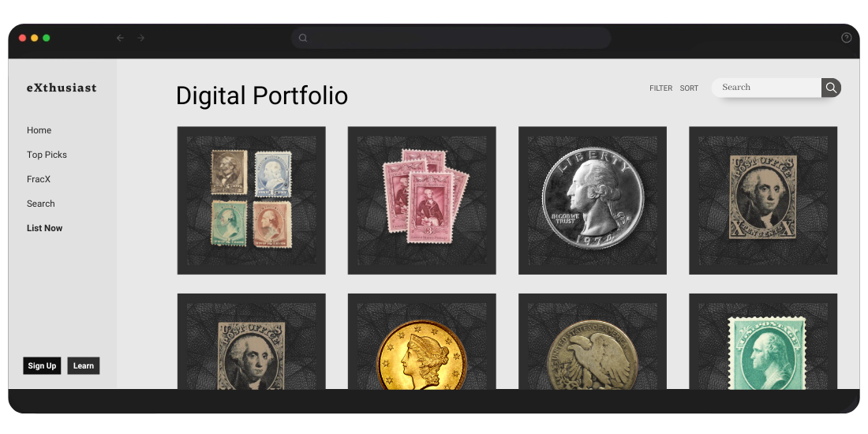The height and width of the screenshot is (434, 868).
Task: Focus the portfolio Search input field
Action: 767,88
